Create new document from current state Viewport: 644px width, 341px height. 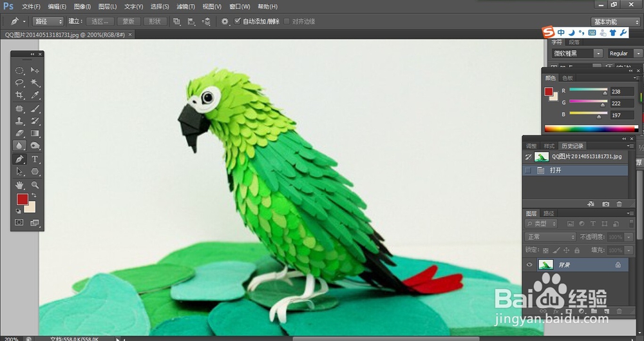pos(591,204)
